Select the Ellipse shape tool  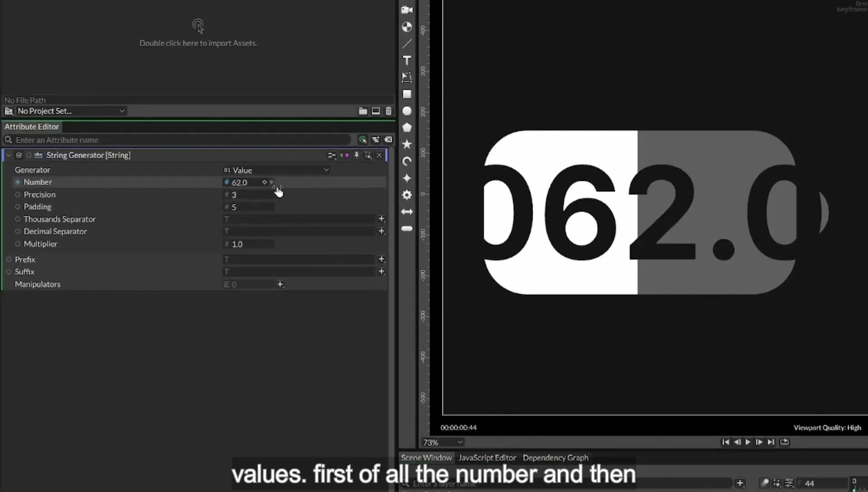pos(407,111)
